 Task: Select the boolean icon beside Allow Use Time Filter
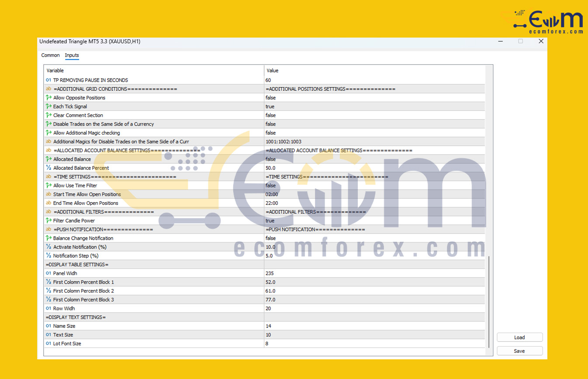point(48,186)
